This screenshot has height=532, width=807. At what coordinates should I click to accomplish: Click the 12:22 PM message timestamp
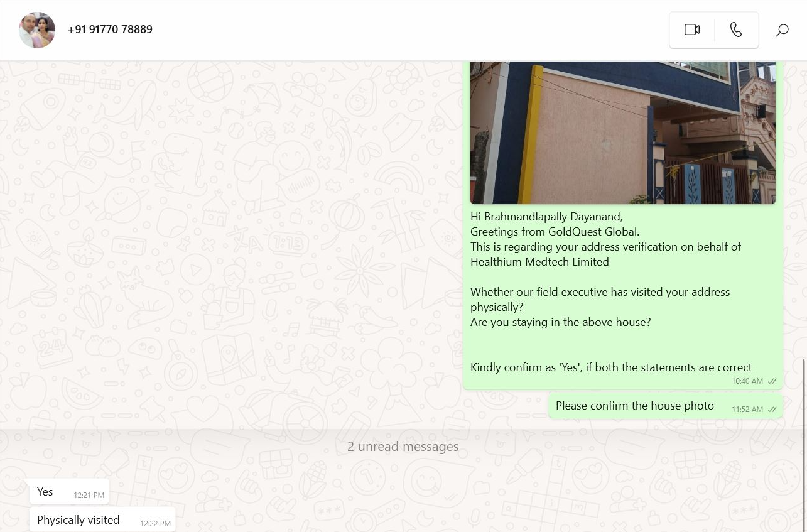pos(155,524)
